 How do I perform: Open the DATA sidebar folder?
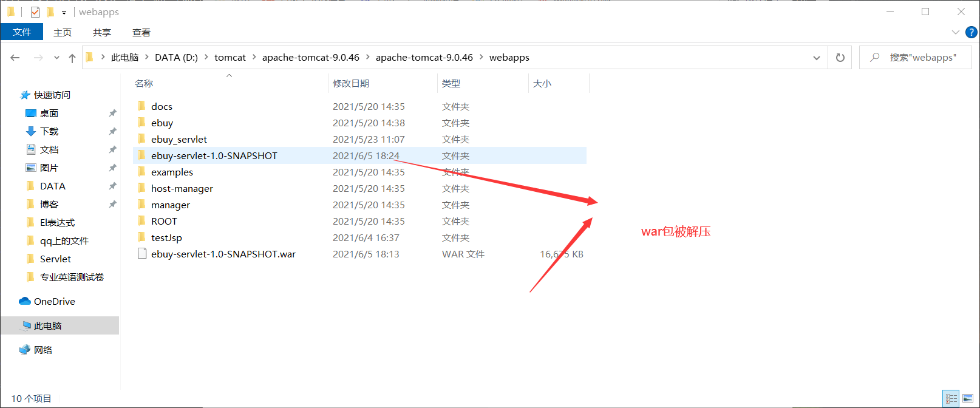(x=53, y=186)
